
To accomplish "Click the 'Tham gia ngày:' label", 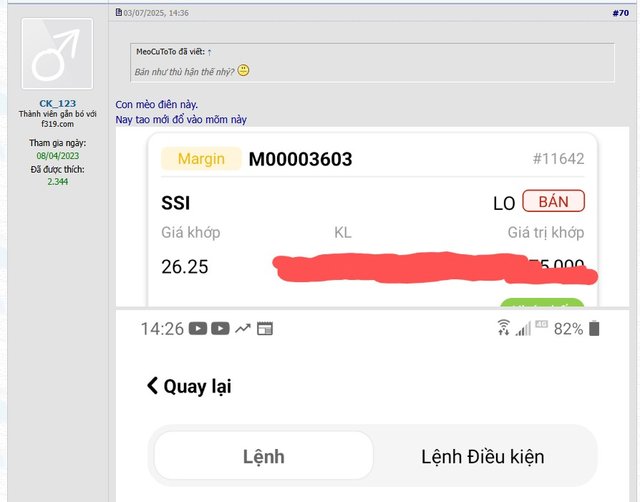I will coord(58,143).
